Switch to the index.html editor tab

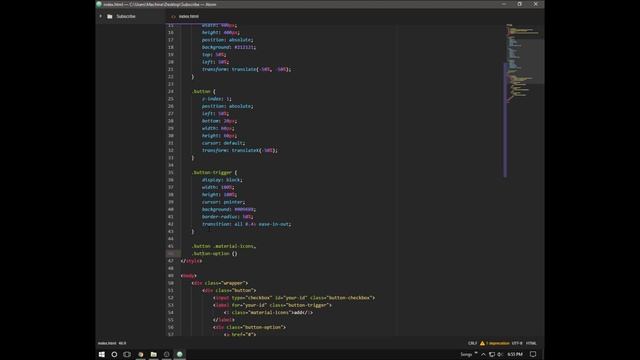point(189,16)
